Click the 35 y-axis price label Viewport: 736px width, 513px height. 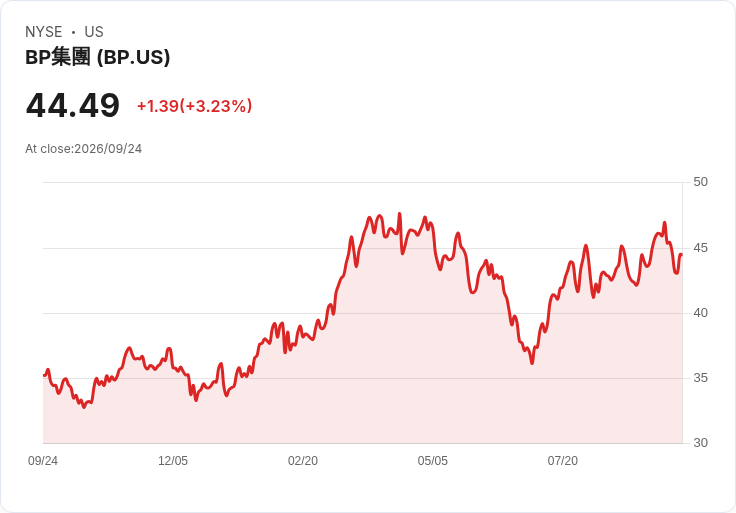[x=700, y=378]
